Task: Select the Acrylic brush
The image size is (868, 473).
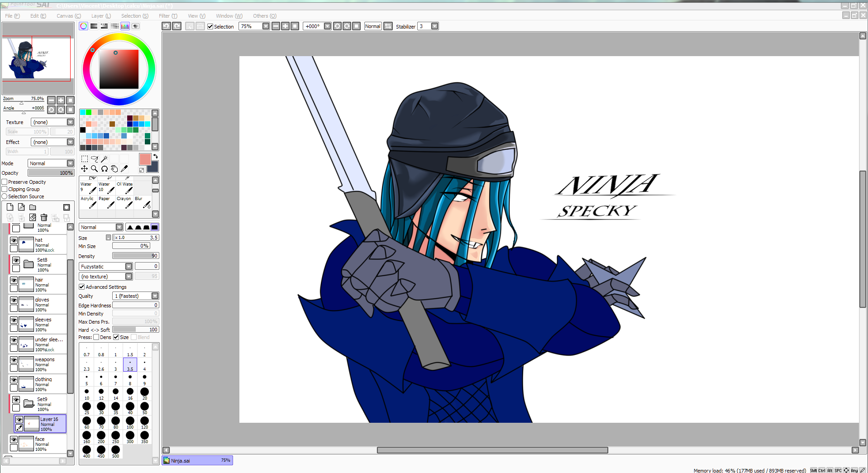Action: [x=88, y=203]
